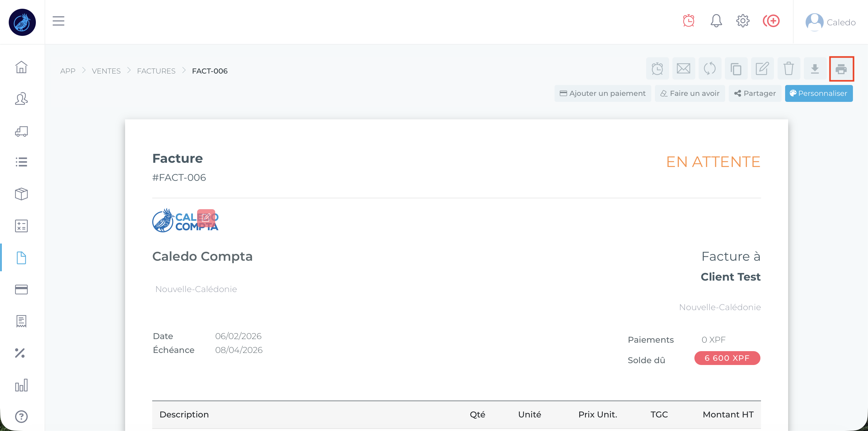Open the notifications bell
The width and height of the screenshot is (868, 431).
[x=716, y=21]
